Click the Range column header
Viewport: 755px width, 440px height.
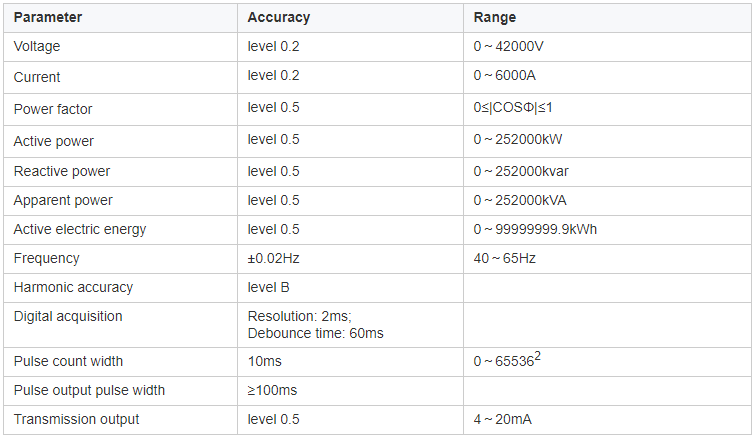coord(496,18)
